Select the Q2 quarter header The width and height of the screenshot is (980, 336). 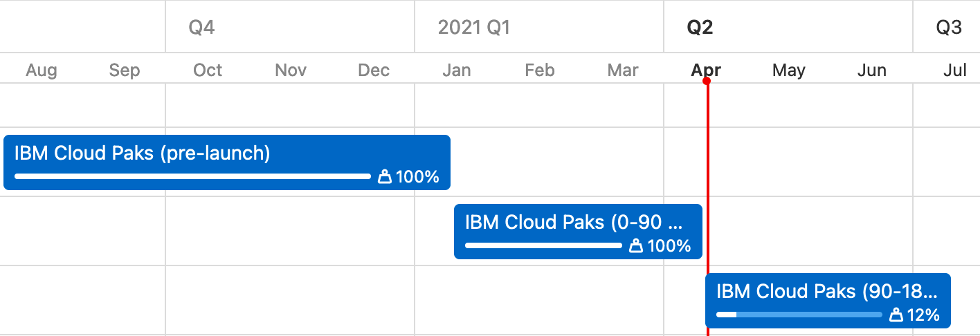click(x=700, y=28)
